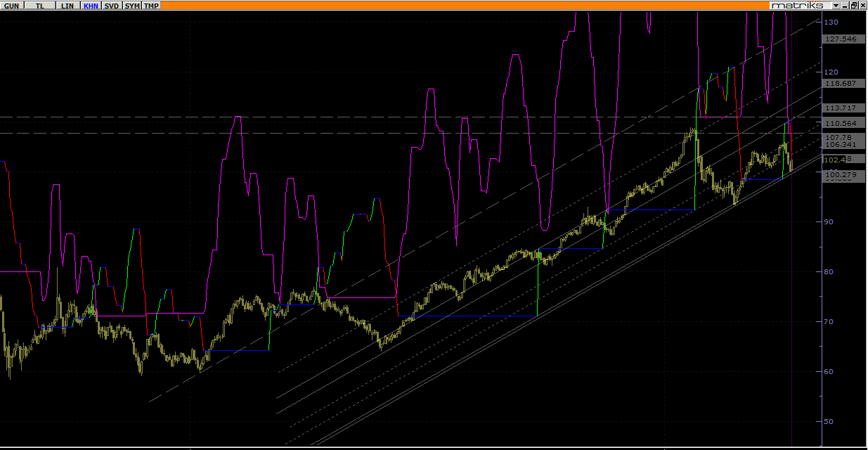Click the 80 axis value

pyautogui.click(x=829, y=271)
